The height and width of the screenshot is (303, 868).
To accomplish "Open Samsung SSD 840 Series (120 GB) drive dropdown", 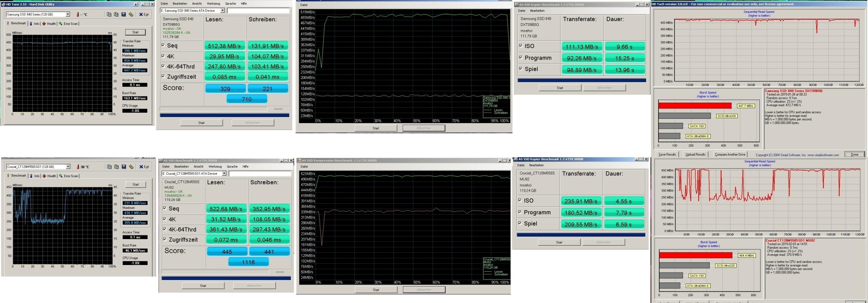I will 68,14.
